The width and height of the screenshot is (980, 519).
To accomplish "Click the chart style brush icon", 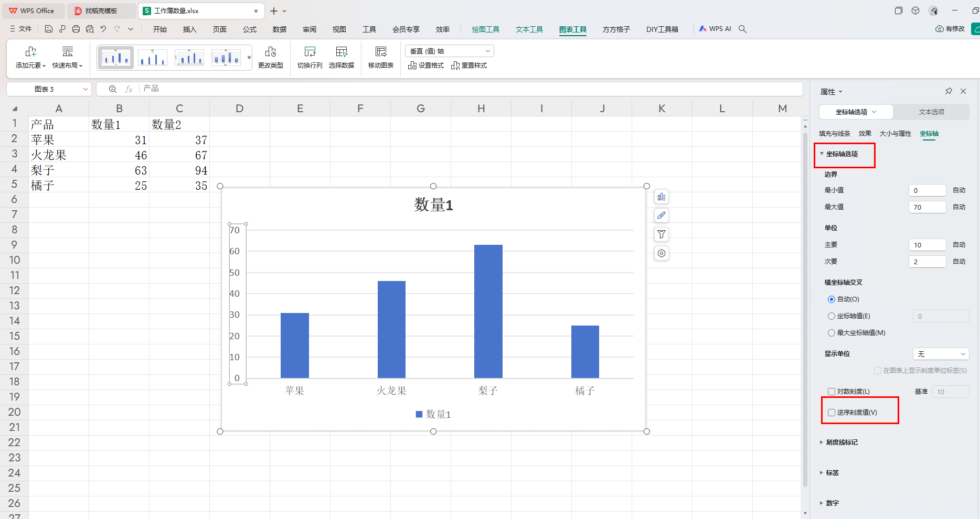I will point(662,215).
